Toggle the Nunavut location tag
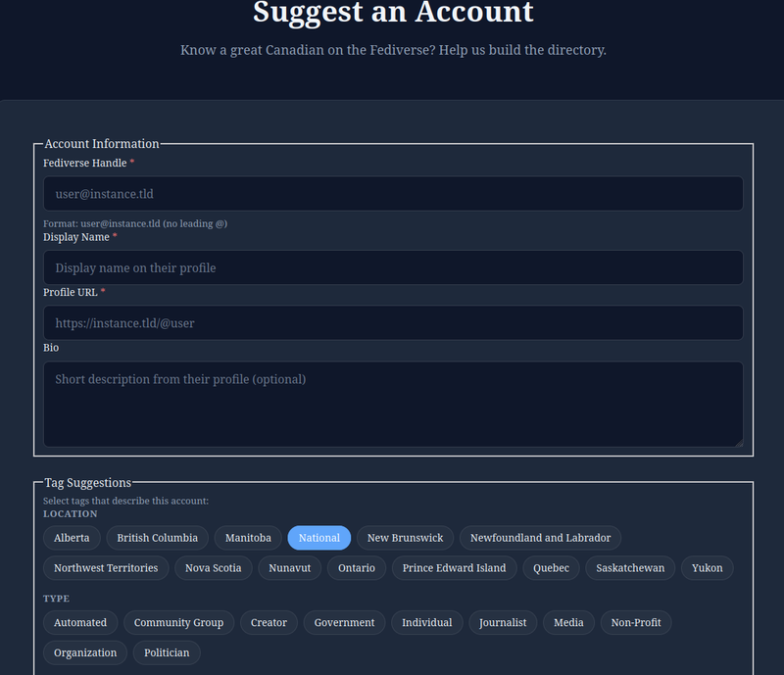This screenshot has width=784, height=675. coord(289,568)
